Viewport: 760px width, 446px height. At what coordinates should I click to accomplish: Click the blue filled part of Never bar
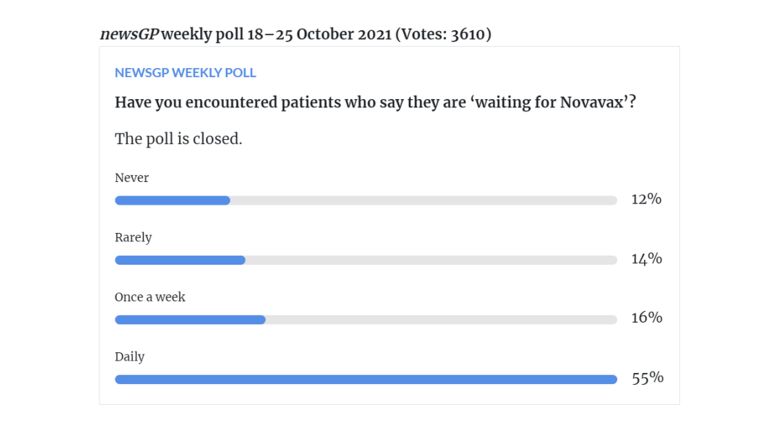(x=172, y=200)
